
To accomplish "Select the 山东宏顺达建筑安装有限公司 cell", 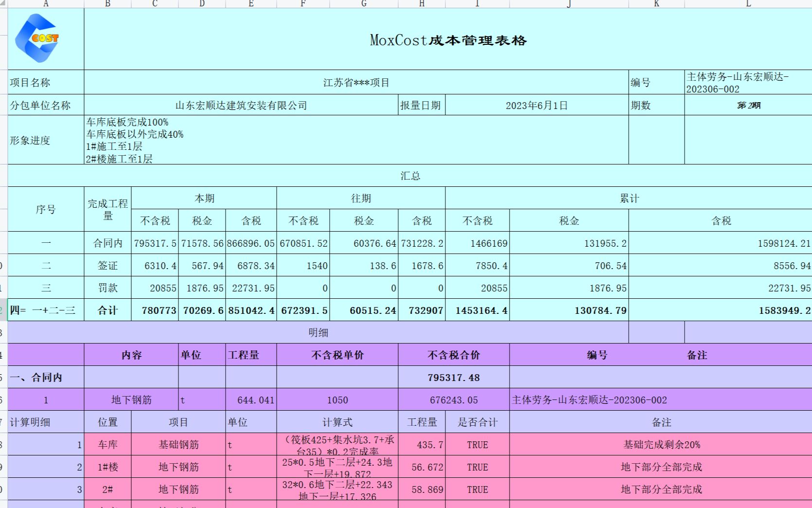I will [x=241, y=105].
